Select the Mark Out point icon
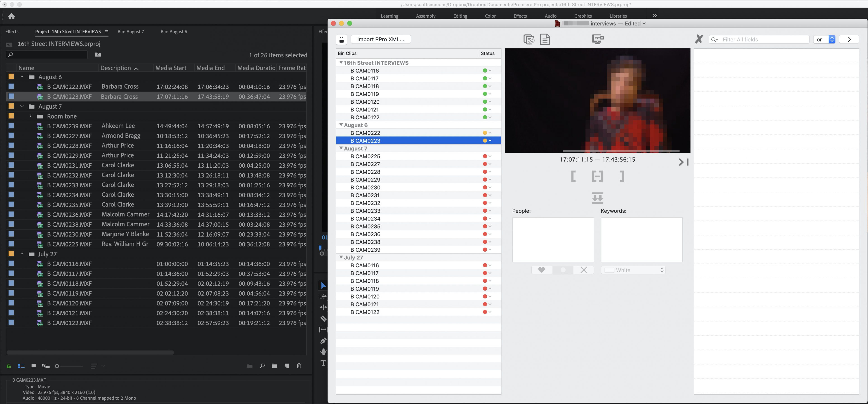 tap(622, 176)
